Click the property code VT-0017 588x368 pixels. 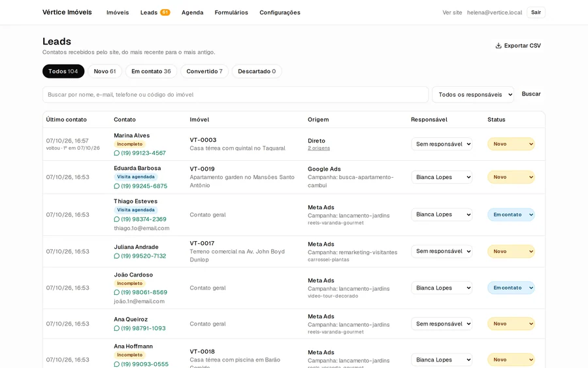coord(202,243)
